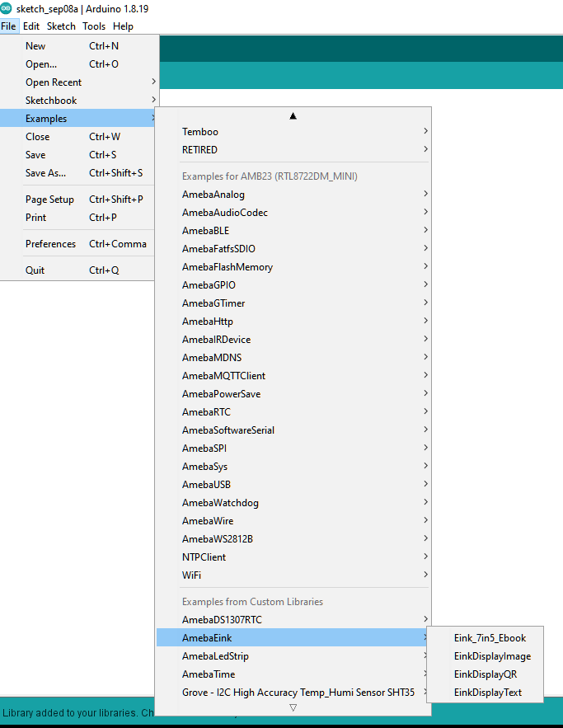Screen dimensions: 563x728
Task: Expand AmebaSoftwareSerial examples
Action: [x=293, y=430]
